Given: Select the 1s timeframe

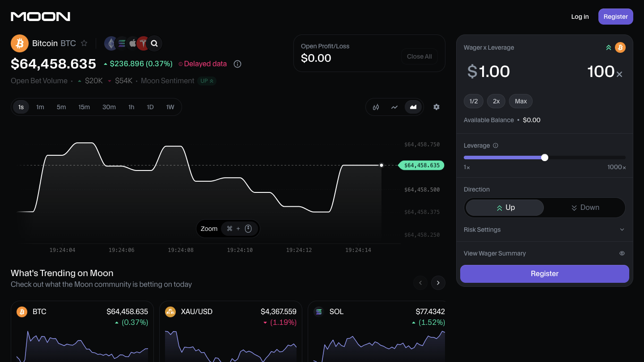Looking at the screenshot, I should point(21,107).
